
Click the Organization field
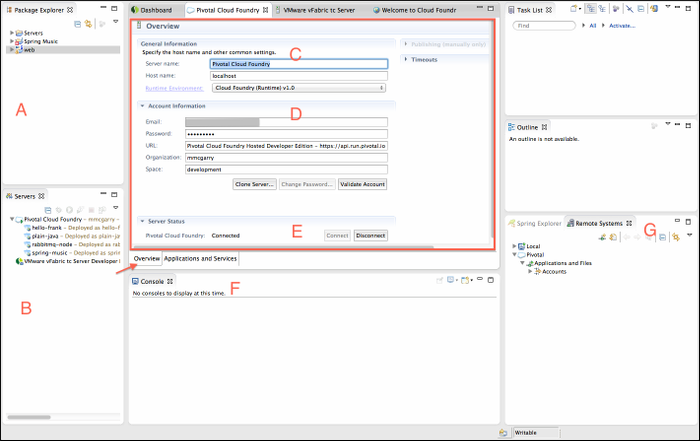pos(286,158)
